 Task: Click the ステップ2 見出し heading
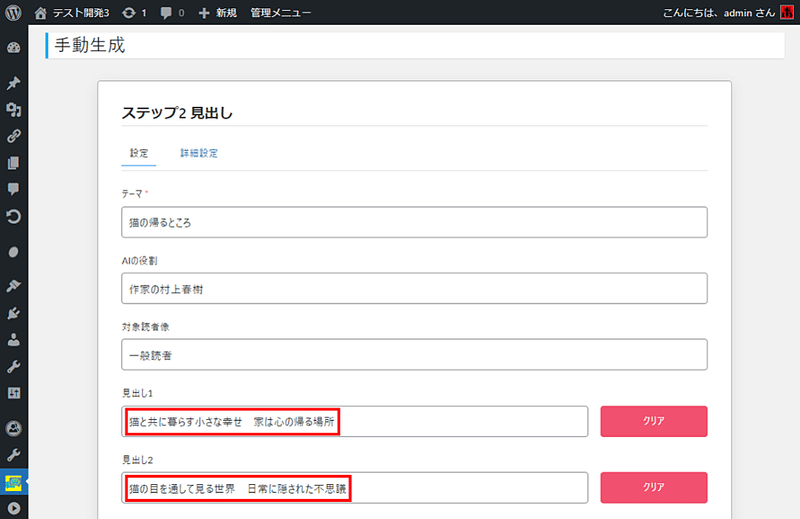coord(177,113)
